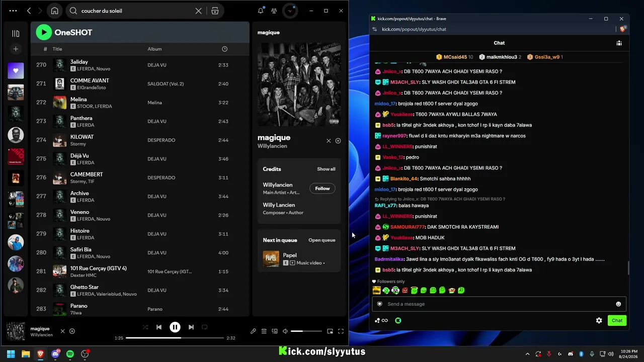Open the Spotify profile avatar menu
644x362 pixels.
pos(290,11)
